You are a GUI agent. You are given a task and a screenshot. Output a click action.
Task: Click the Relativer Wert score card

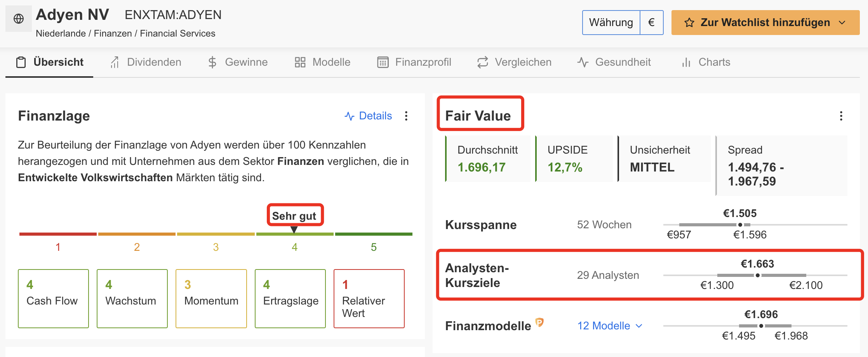[369, 299]
